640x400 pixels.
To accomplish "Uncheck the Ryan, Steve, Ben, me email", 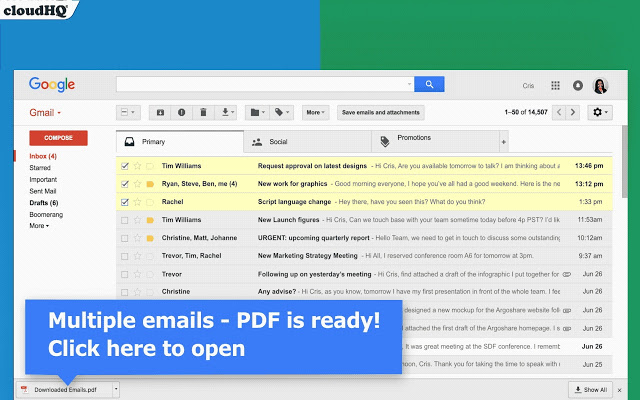I will pos(125,184).
